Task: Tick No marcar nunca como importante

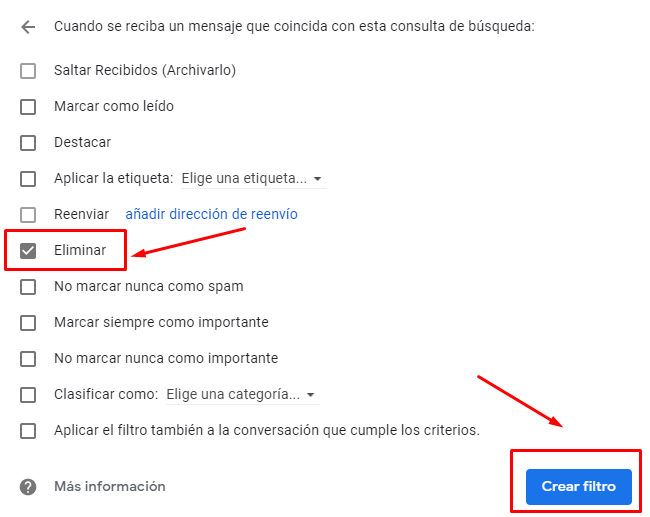Action: coord(28,359)
